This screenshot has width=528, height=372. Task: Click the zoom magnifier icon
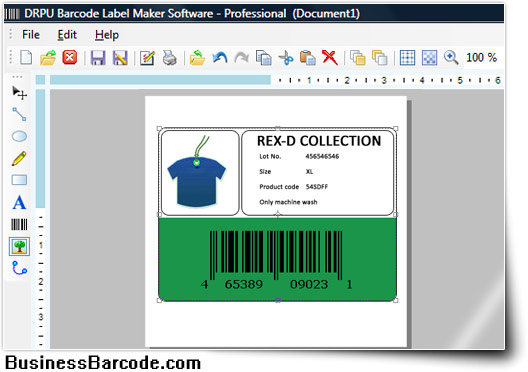click(x=451, y=58)
